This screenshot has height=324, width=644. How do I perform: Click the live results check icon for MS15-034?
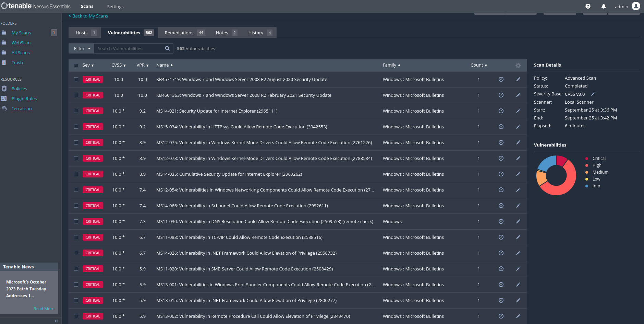(x=501, y=127)
